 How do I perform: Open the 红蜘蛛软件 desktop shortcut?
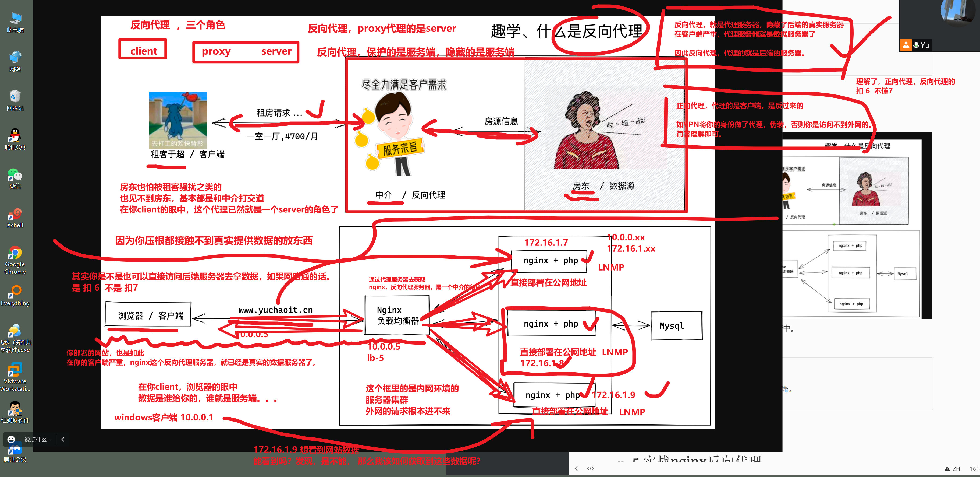15,413
